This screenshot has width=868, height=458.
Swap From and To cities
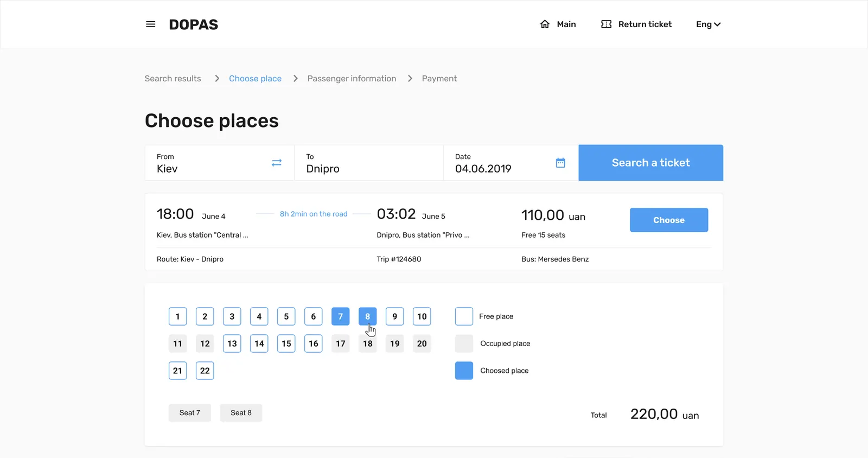click(277, 163)
